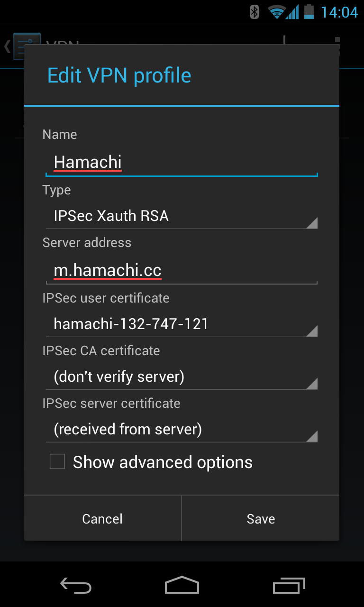Open IPSec CA certificate dropdown

click(x=182, y=377)
